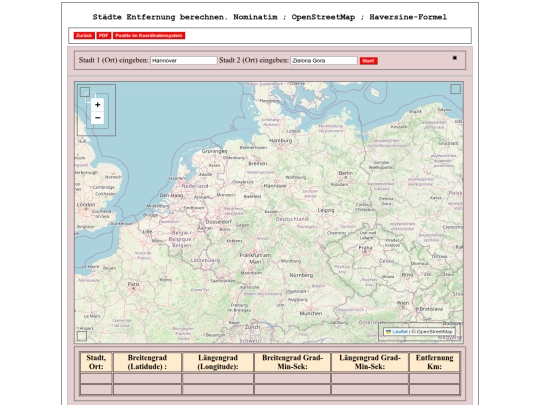Click Zielona Gora label on the map
The width and height of the screenshot is (540, 405).
tap(386, 201)
